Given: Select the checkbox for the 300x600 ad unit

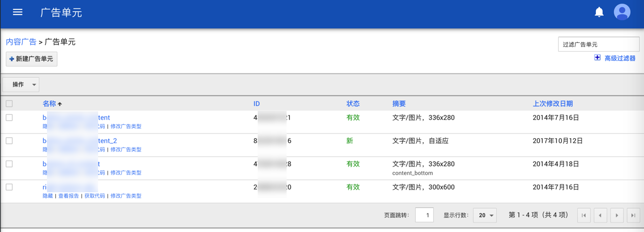Looking at the screenshot, I should pyautogui.click(x=9, y=187).
